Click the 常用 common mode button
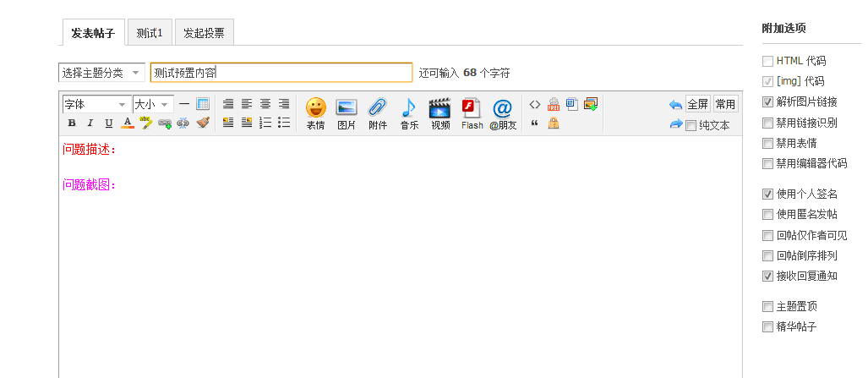This screenshot has height=378, width=868. [x=725, y=104]
